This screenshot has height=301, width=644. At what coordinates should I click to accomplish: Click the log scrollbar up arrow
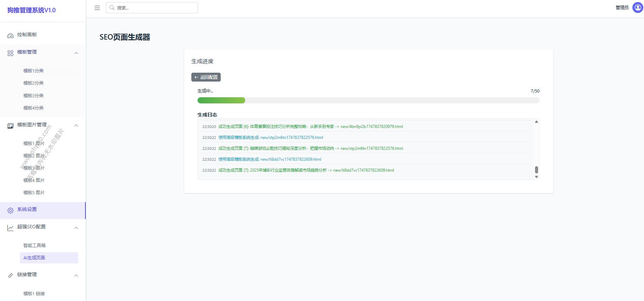click(536, 122)
